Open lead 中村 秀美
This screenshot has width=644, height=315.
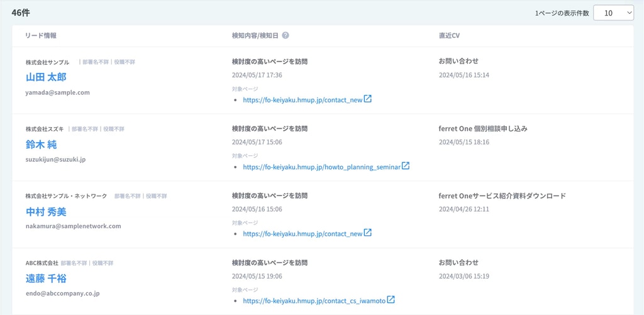pos(46,212)
